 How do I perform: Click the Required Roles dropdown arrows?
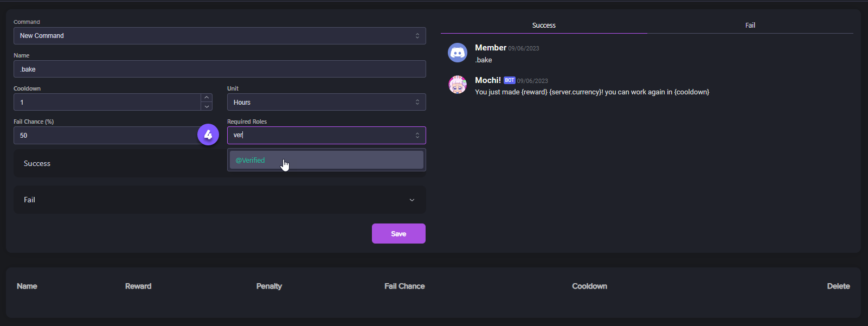(417, 135)
